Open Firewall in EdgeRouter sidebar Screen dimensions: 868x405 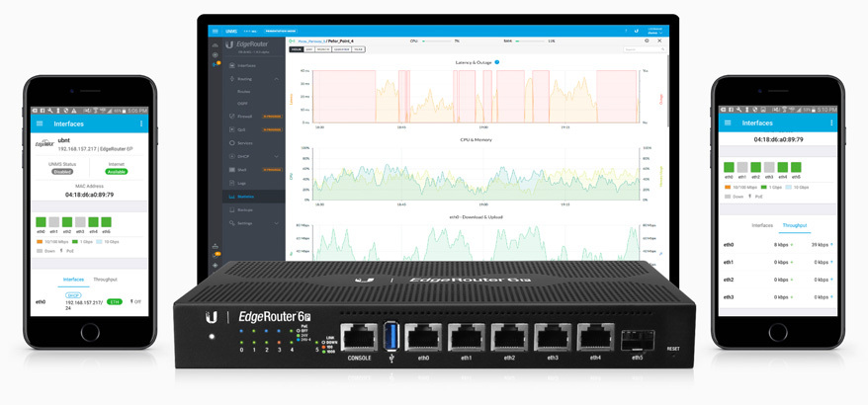coord(244,117)
